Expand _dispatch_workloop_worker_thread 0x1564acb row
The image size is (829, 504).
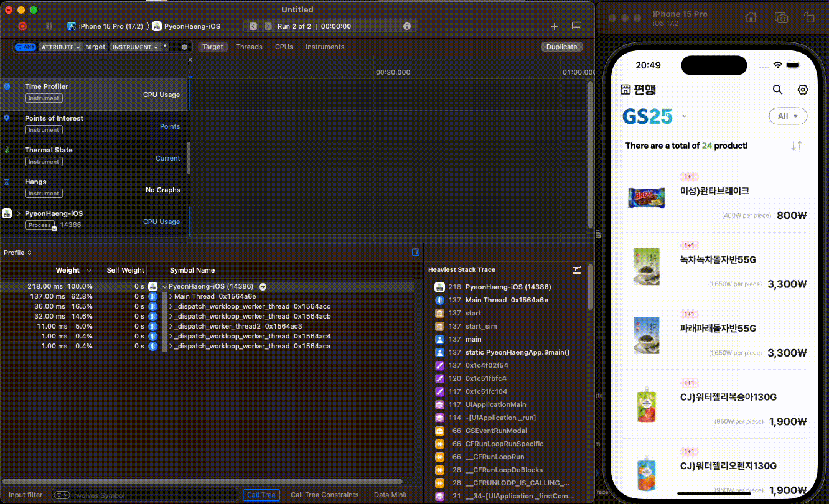171,317
